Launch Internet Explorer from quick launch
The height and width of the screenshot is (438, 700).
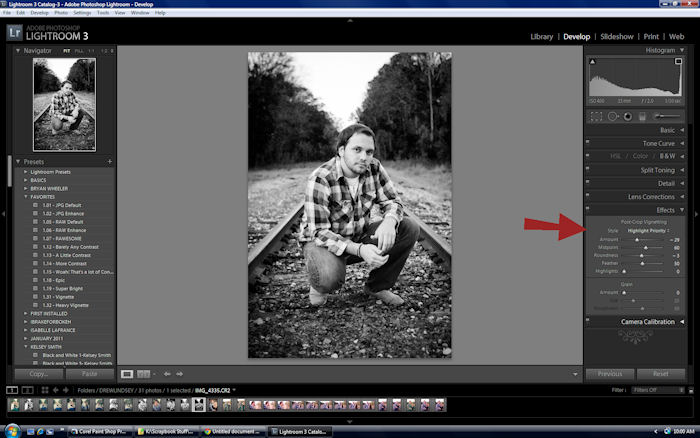click(x=40, y=432)
